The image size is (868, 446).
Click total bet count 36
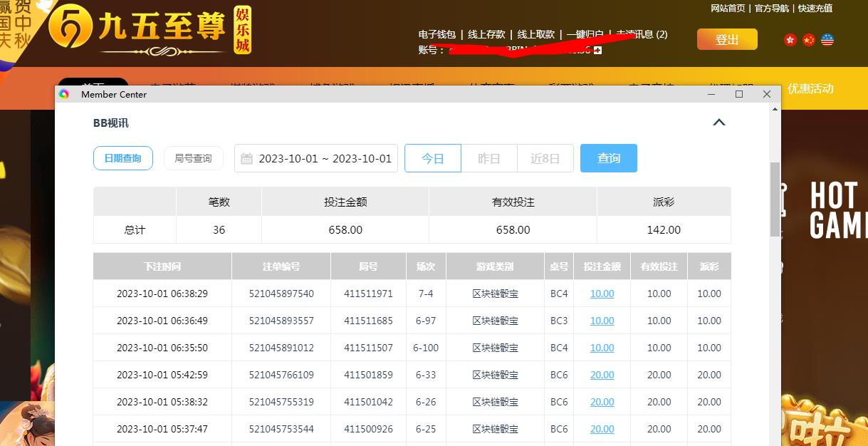(x=219, y=229)
